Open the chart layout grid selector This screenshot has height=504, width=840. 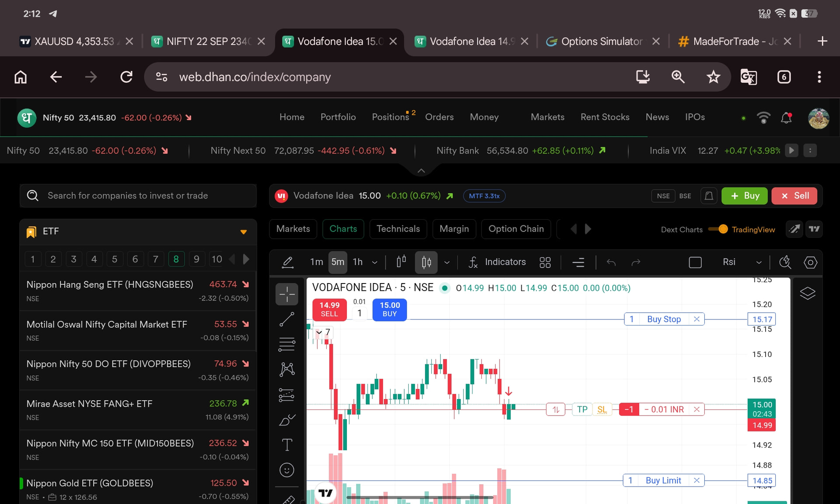(x=545, y=262)
